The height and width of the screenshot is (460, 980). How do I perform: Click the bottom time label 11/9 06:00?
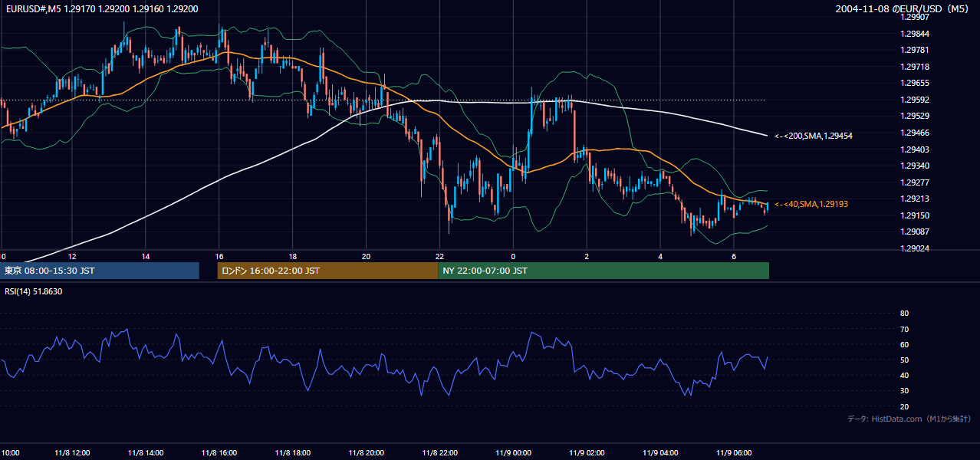click(734, 453)
